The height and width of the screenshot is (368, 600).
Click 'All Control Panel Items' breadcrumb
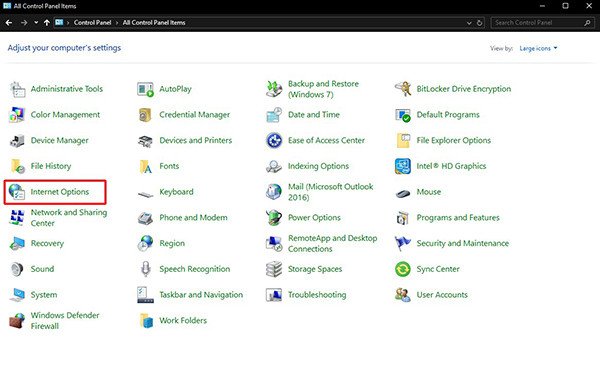pyautogui.click(x=154, y=23)
